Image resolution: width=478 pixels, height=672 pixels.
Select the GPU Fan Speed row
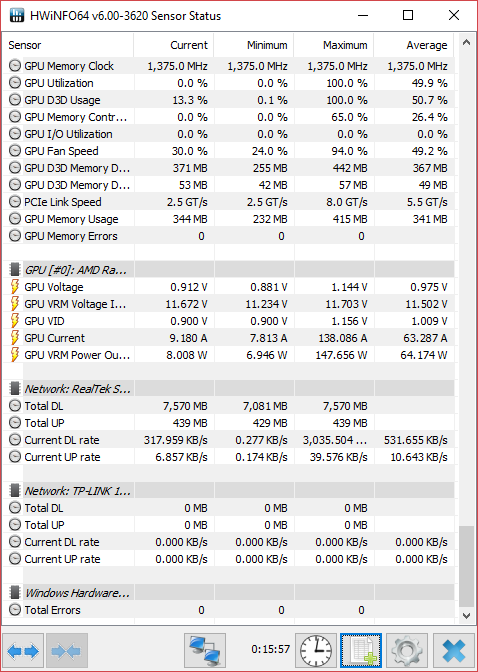coord(229,151)
